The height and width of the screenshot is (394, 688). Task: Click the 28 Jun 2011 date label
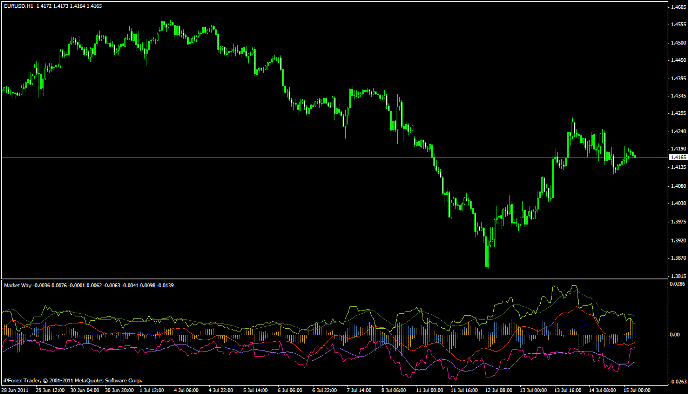tap(14, 390)
